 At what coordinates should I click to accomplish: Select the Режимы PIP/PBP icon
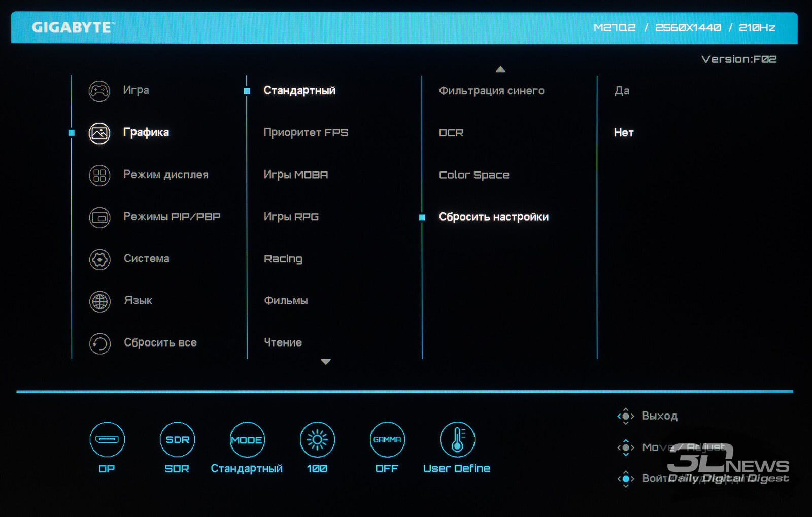coord(99,218)
